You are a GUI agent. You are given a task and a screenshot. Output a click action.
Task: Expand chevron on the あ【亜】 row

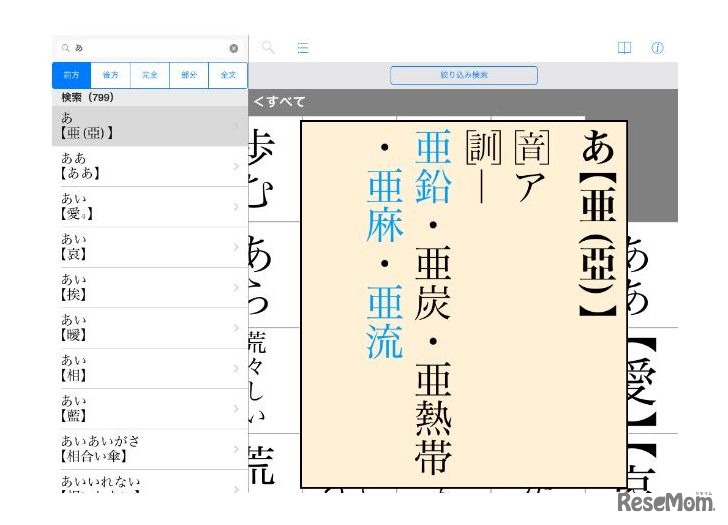[236, 126]
